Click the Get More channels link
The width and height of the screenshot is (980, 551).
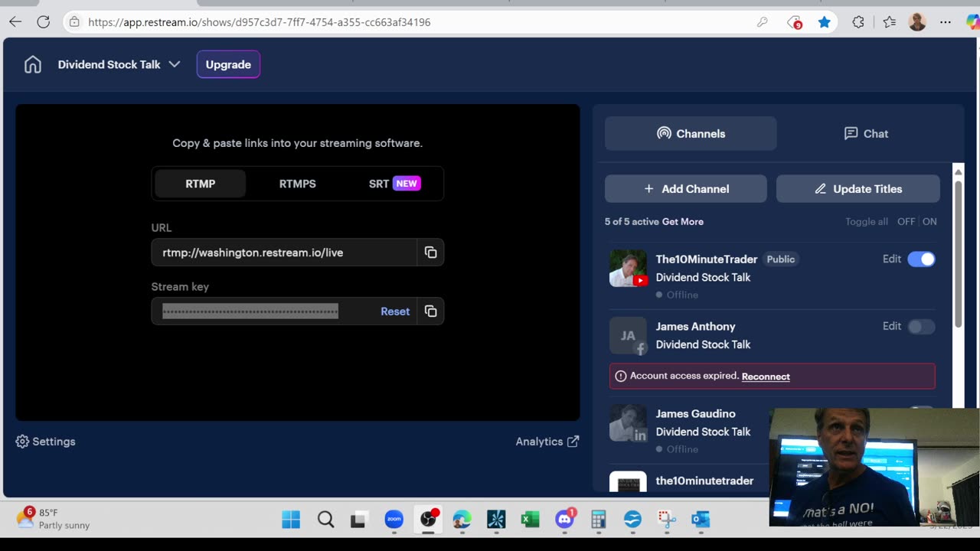tap(683, 222)
